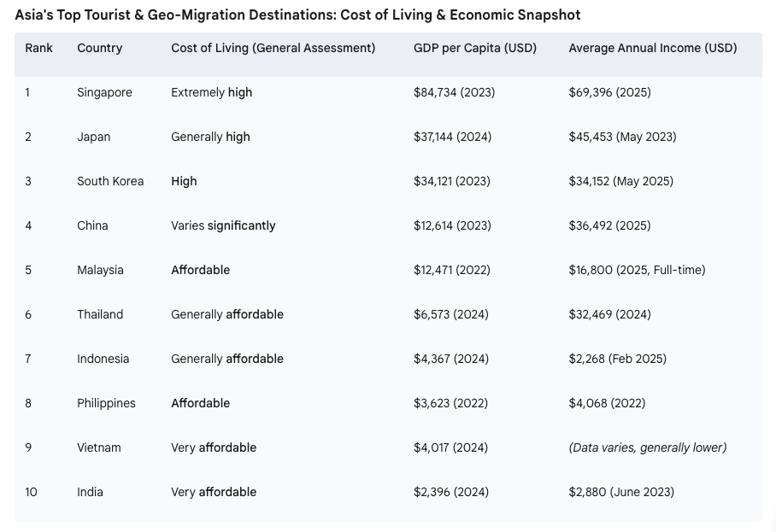Select Singapore's $84,734 GDP cell

click(454, 92)
